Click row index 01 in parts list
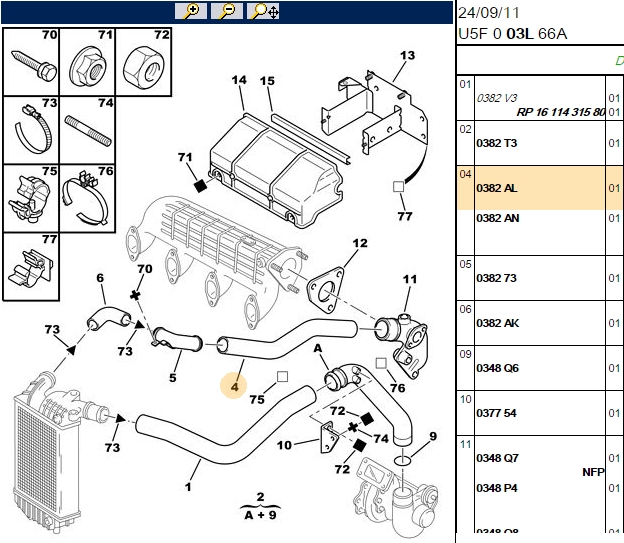Image resolution: width=624 pixels, height=543 pixels. pyautogui.click(x=465, y=84)
